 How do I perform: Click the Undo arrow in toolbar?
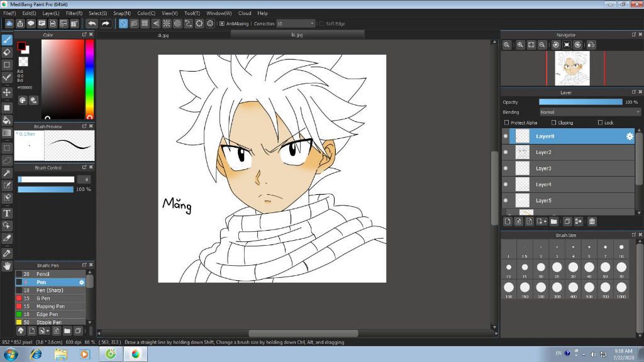[92, 24]
